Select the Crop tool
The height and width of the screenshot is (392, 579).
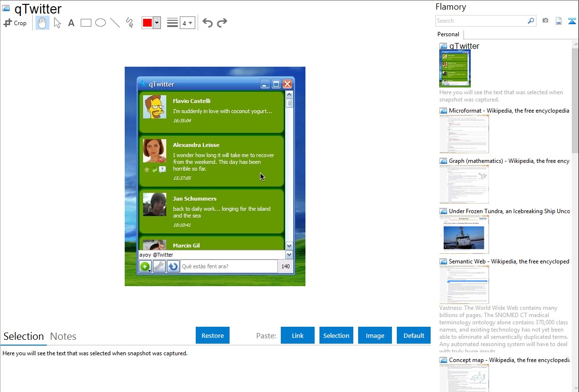click(x=15, y=23)
